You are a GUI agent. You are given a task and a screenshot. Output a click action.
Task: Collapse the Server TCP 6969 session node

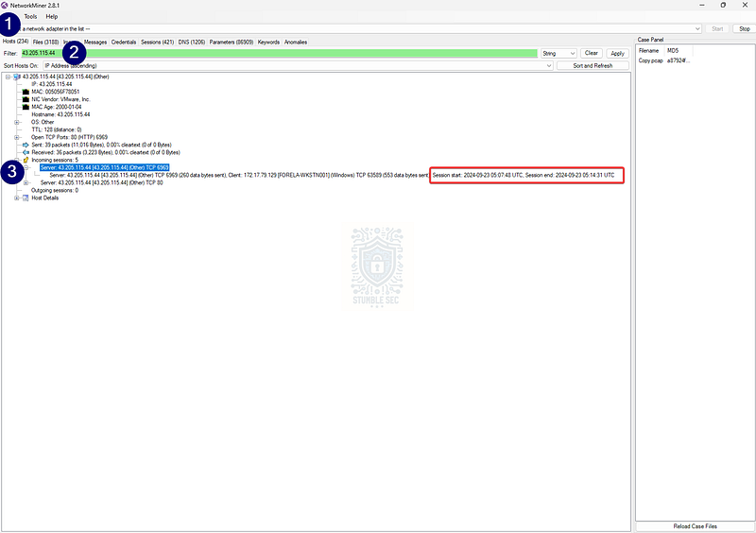pos(26,167)
